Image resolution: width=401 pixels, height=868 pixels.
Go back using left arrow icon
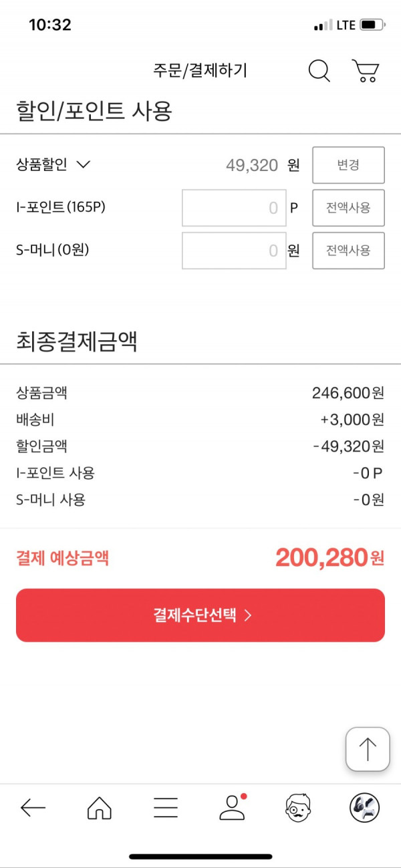pyautogui.click(x=33, y=808)
